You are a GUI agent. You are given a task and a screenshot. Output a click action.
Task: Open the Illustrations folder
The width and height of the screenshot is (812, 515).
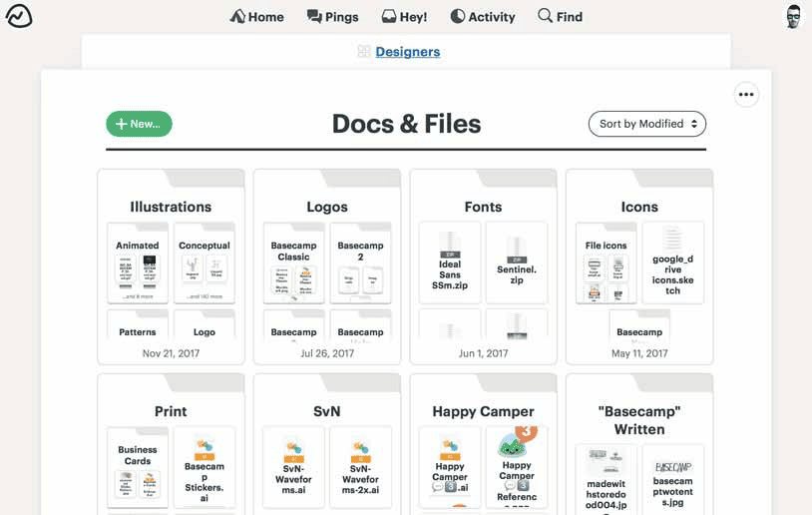click(x=171, y=207)
